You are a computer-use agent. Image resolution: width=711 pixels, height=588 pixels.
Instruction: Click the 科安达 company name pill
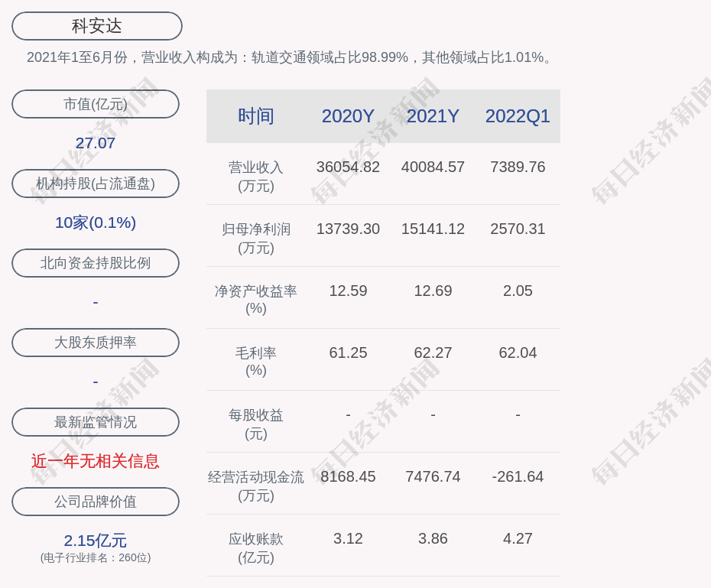97,26
